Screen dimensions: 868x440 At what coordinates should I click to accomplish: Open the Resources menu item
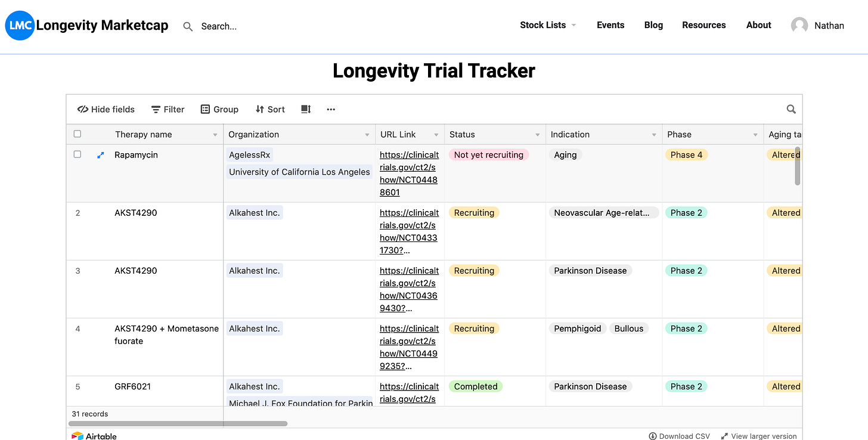point(704,25)
